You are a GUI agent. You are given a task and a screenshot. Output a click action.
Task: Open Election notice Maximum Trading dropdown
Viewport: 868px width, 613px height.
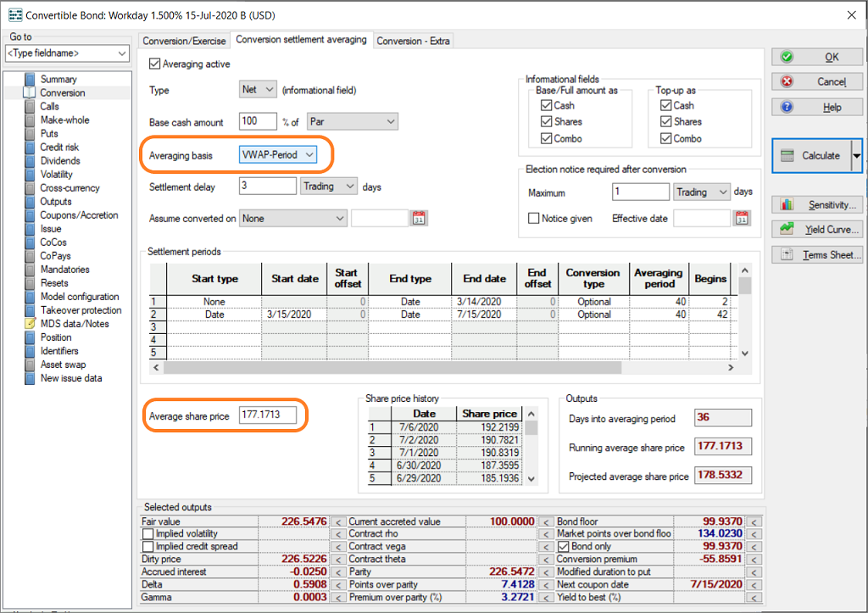coord(701,192)
